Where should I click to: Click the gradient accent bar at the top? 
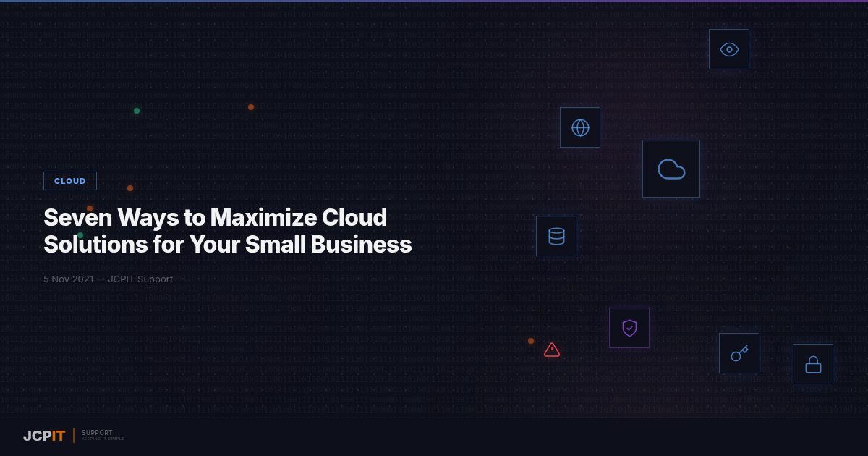(x=434, y=1)
